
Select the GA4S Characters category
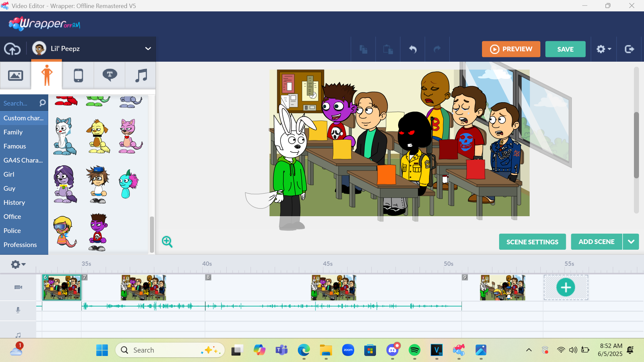tap(23, 160)
